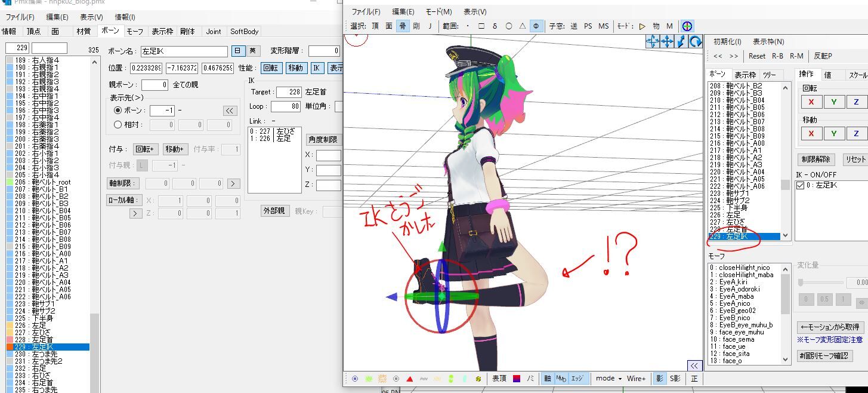Click ←モーションから取得 button
This screenshot has width=868, height=393.
click(830, 327)
